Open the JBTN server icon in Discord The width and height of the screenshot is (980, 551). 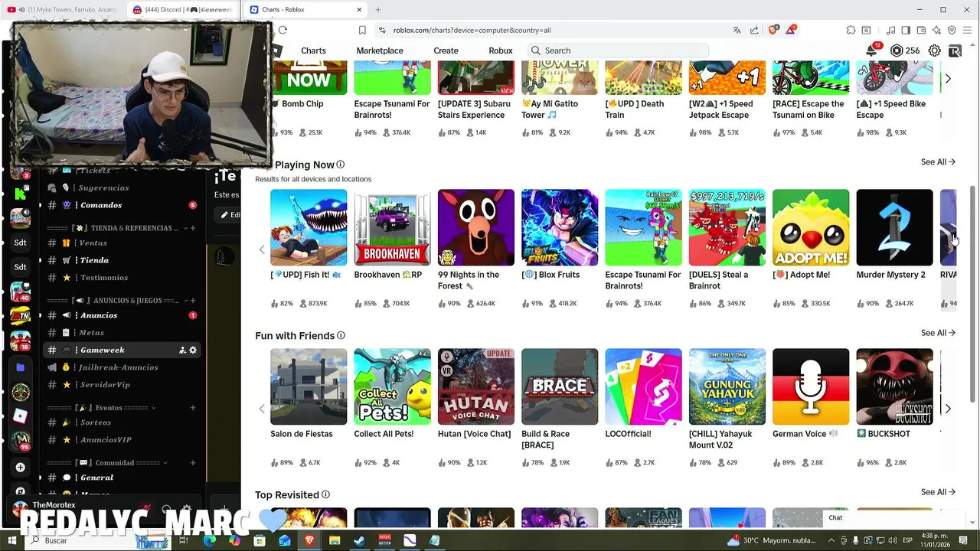pyautogui.click(x=21, y=315)
